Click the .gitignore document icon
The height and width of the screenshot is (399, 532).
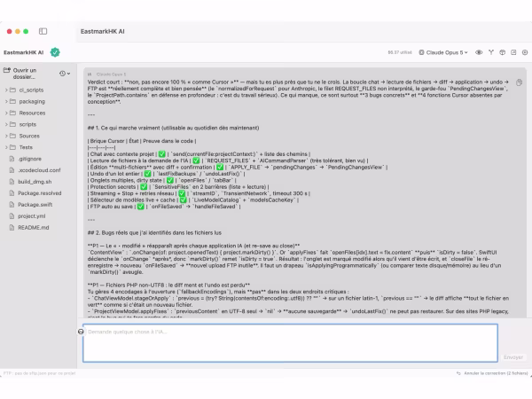[x=12, y=159]
